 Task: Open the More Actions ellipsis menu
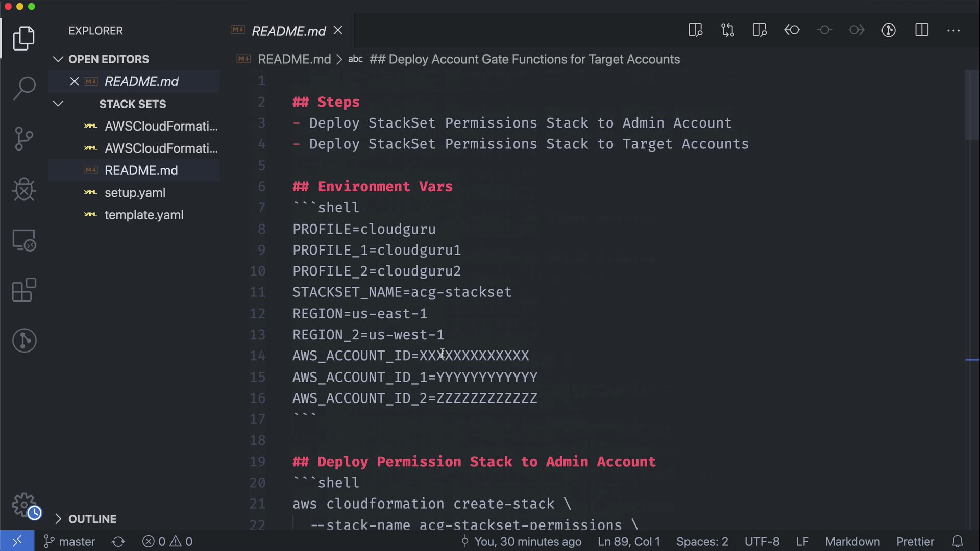[953, 30]
